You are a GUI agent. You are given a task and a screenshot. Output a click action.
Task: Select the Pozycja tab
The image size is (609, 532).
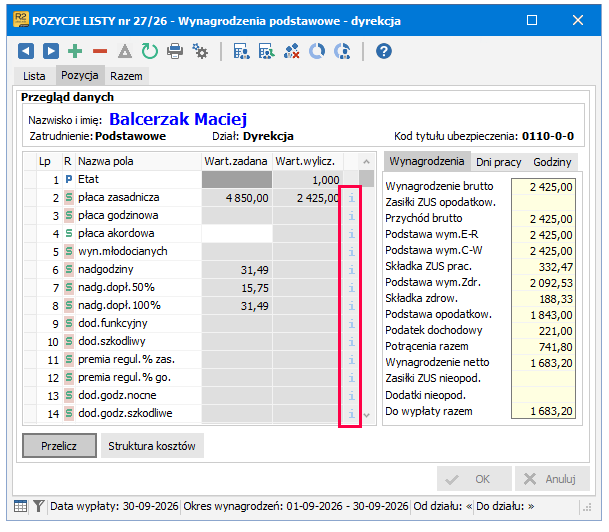click(80, 75)
